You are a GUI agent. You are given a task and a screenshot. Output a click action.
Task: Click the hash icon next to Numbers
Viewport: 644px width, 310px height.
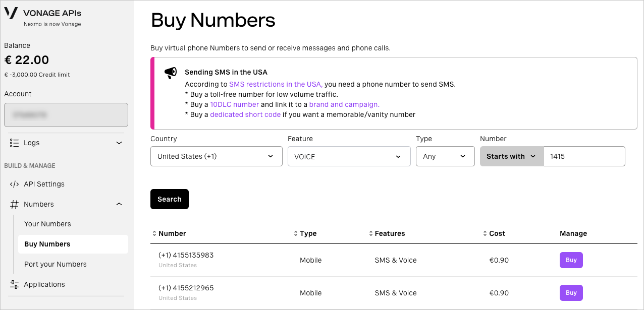click(14, 204)
